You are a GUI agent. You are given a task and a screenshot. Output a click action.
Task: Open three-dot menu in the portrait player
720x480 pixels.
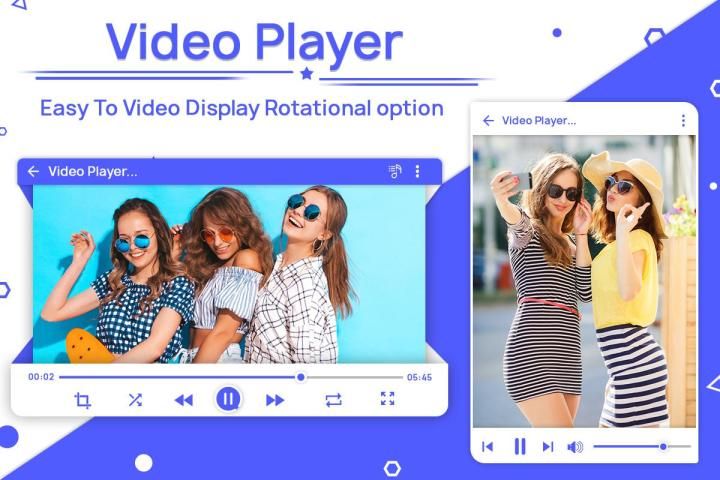click(x=683, y=120)
